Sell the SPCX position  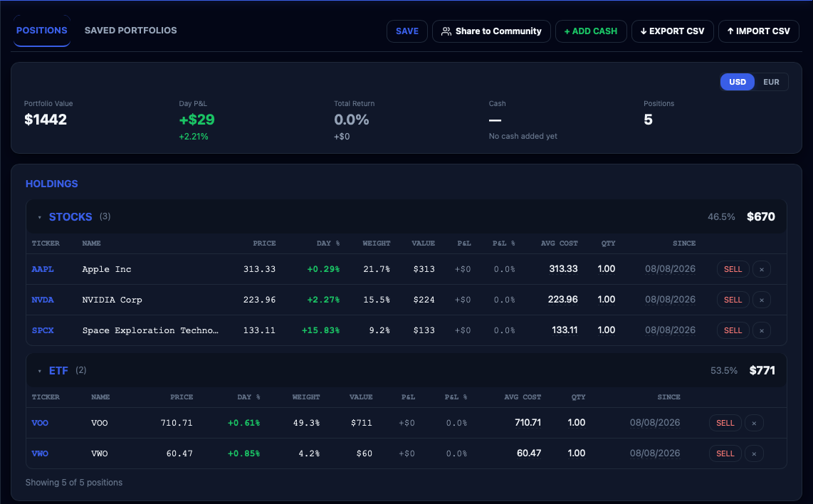tap(733, 330)
